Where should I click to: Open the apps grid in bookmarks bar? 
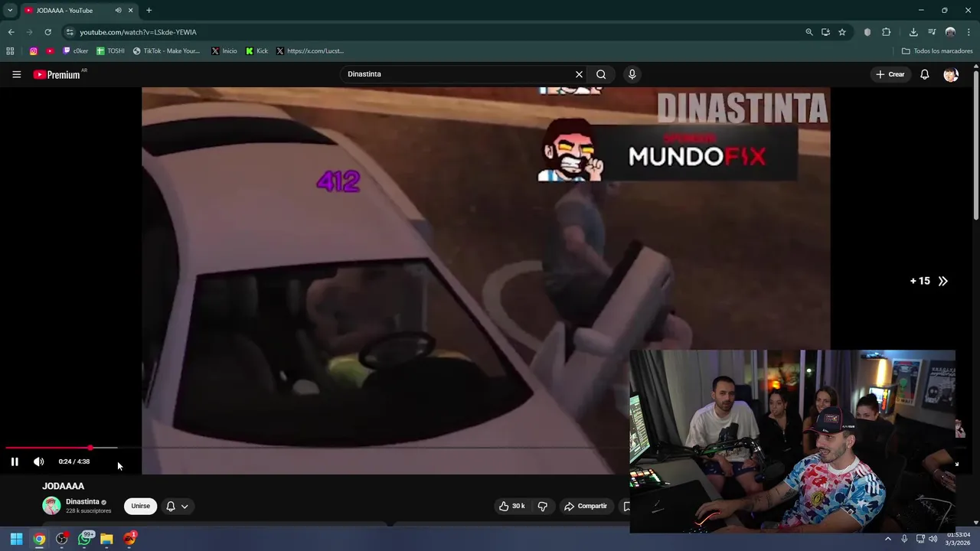click(10, 51)
